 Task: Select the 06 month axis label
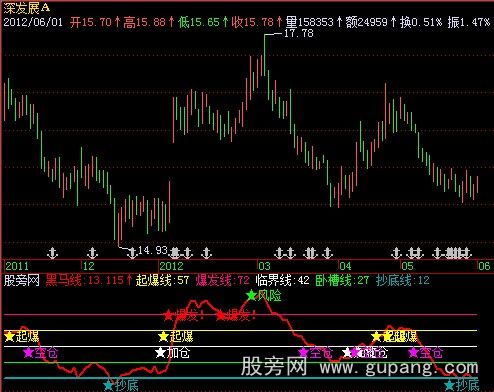[x=484, y=266]
